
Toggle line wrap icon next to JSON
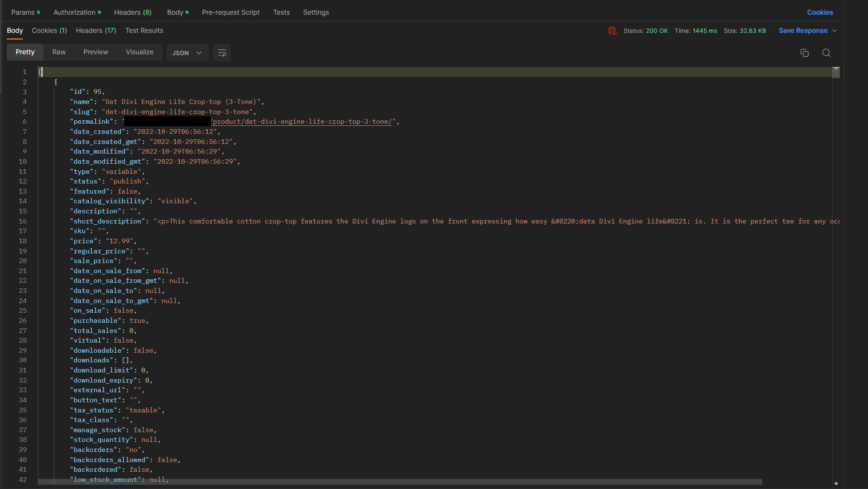222,53
